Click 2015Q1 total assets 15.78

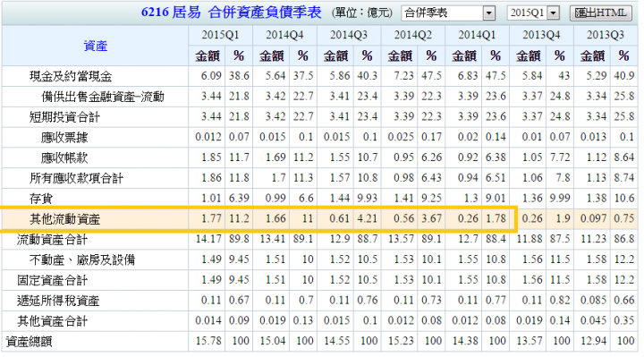[208, 341]
